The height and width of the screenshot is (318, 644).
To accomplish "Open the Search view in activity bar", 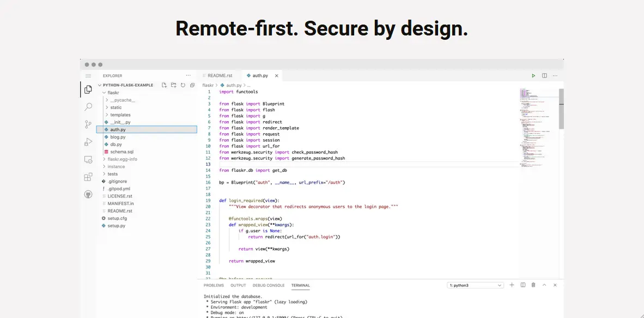I will [88, 107].
